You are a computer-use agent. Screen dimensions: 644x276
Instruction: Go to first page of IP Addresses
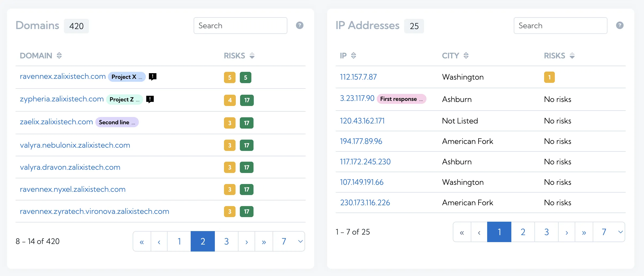[462, 232]
